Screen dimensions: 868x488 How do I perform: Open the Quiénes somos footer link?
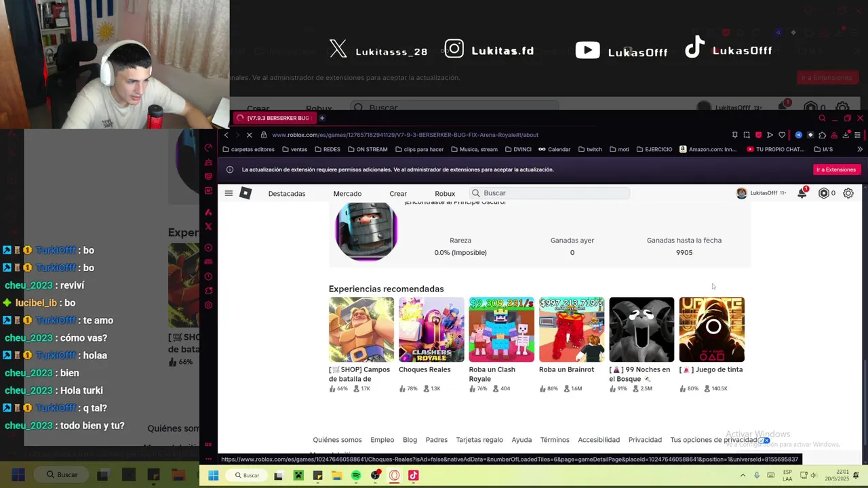pyautogui.click(x=337, y=440)
